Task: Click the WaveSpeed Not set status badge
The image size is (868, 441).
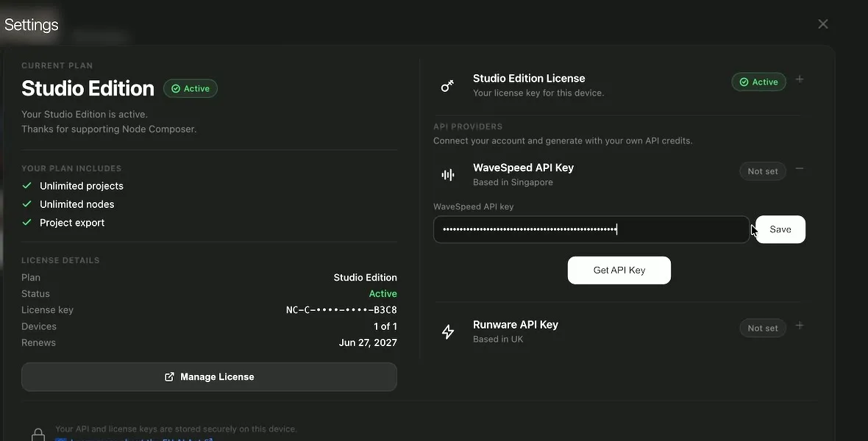Action: [x=762, y=171]
